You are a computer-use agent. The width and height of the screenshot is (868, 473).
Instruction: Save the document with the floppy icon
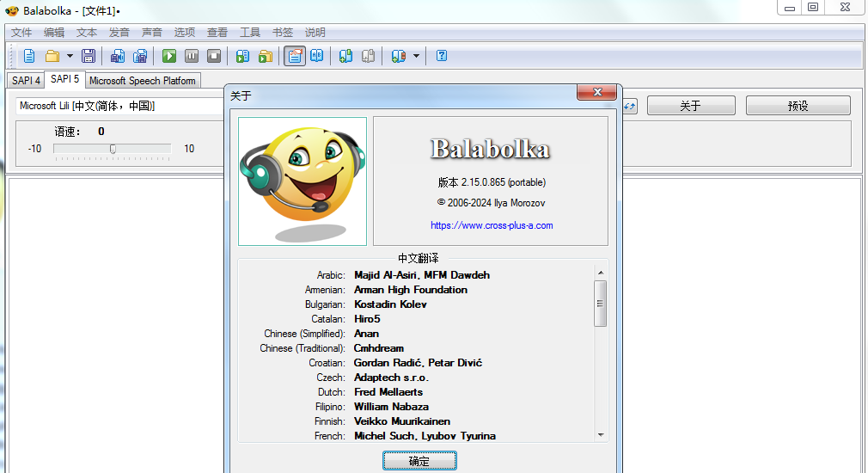(x=88, y=56)
